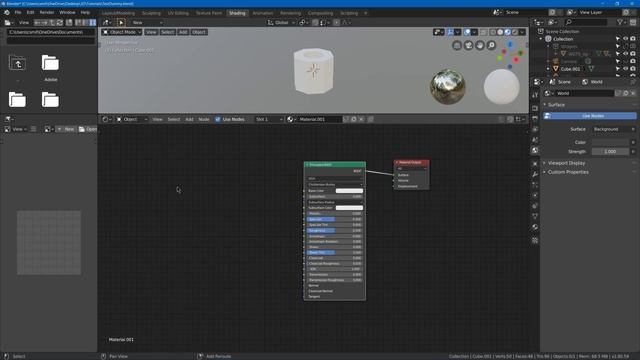Open the node editor Add menu
Screen dimensions: 640x360
(189, 119)
